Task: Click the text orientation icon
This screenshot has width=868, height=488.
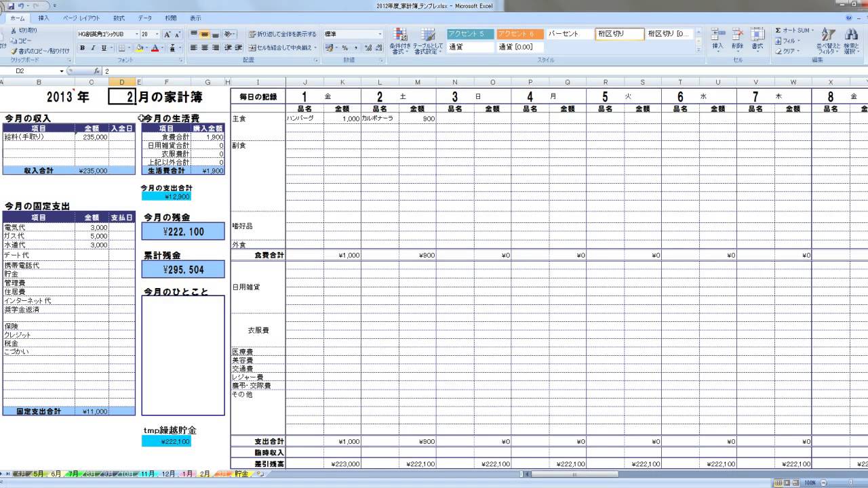Action: tap(229, 34)
